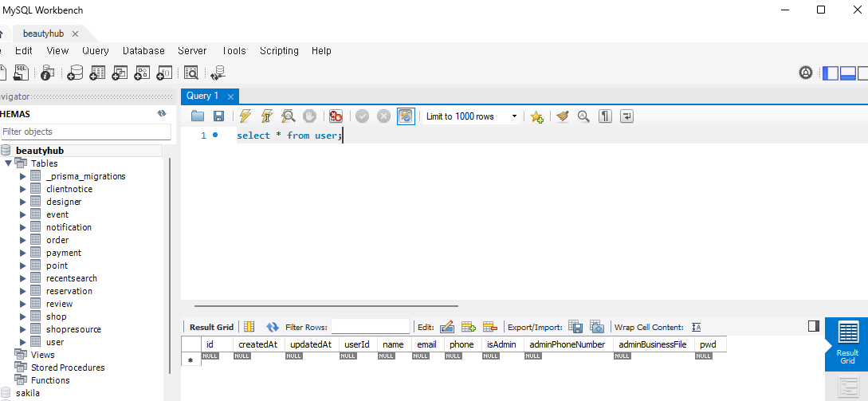The image size is (868, 401).
Task: Import records from external file
Action: [596, 327]
